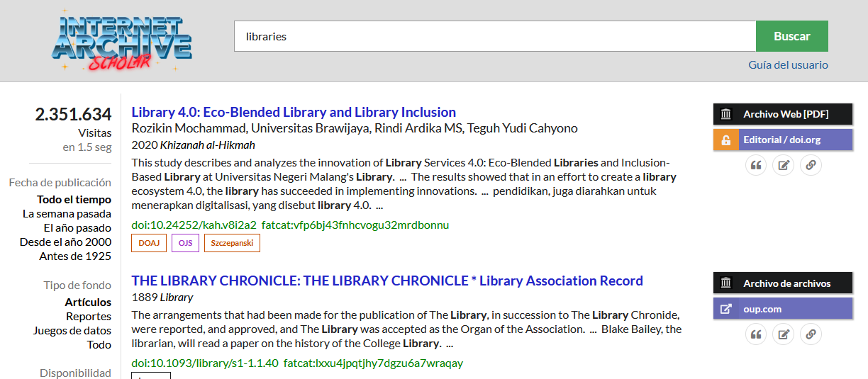Screen dimensions: 868x379
Task: Open the Archivo Web [PDF] button
Action: (783, 114)
